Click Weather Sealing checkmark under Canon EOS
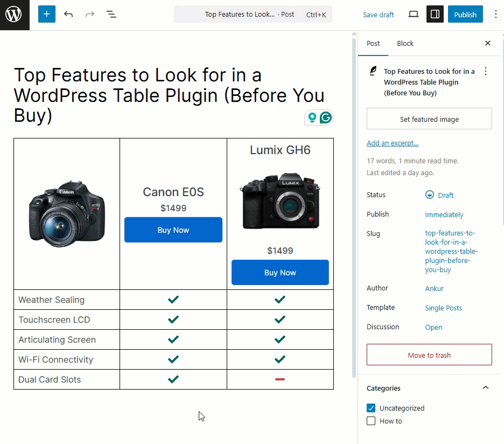 click(173, 300)
